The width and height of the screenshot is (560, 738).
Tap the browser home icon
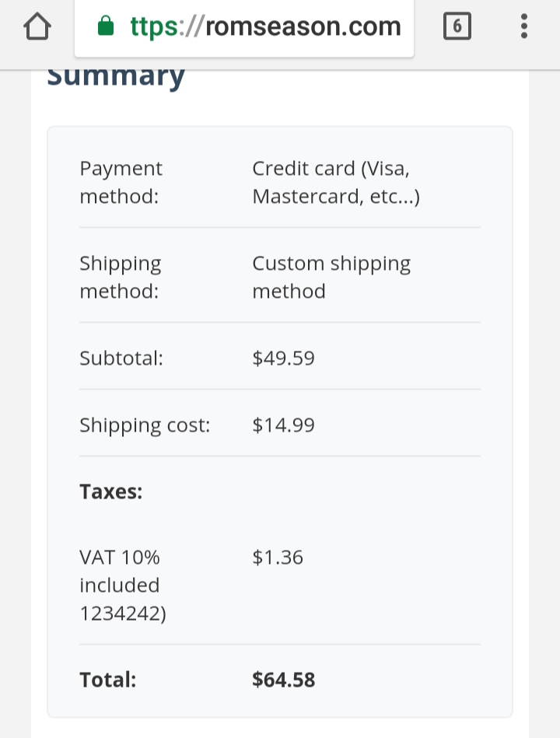[37, 26]
